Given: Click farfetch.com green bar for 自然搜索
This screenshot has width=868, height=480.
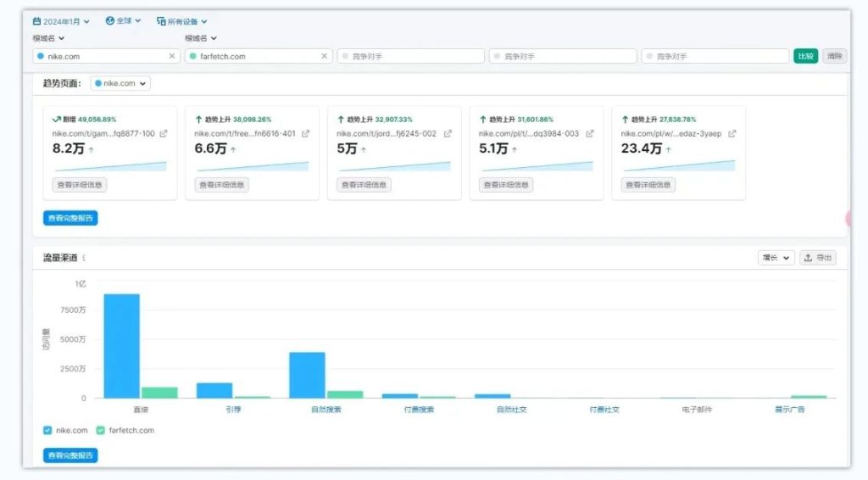Looking at the screenshot, I should [x=345, y=394].
